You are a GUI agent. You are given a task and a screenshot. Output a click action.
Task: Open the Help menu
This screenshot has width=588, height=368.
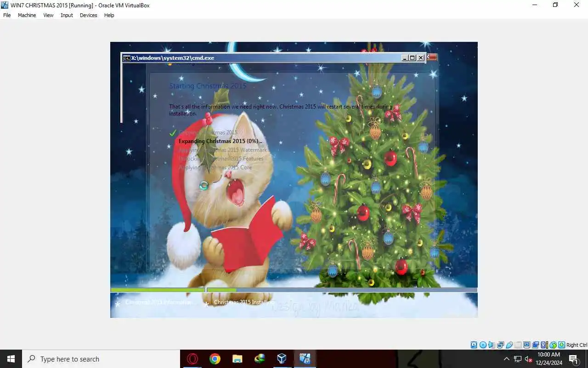(x=109, y=15)
